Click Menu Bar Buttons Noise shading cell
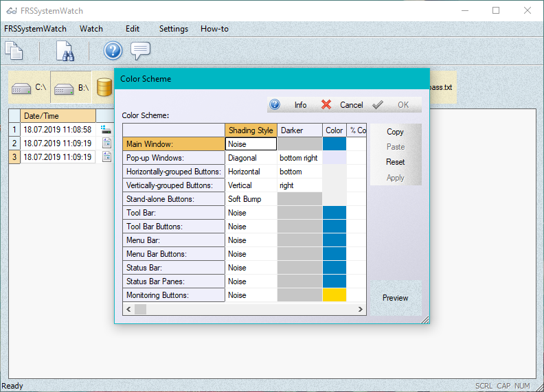Image resolution: width=544 pixels, height=392 pixels. [x=251, y=254]
